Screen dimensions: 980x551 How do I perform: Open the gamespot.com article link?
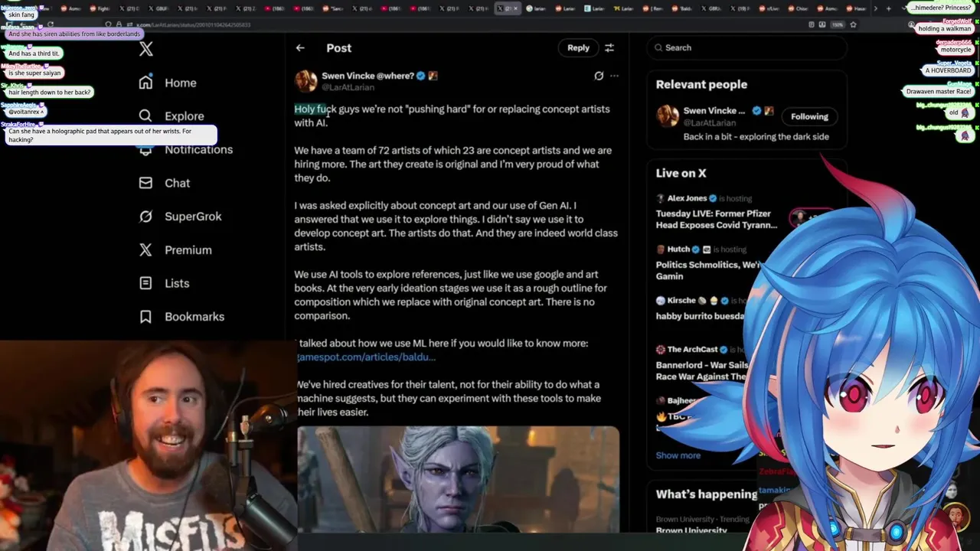coord(366,357)
